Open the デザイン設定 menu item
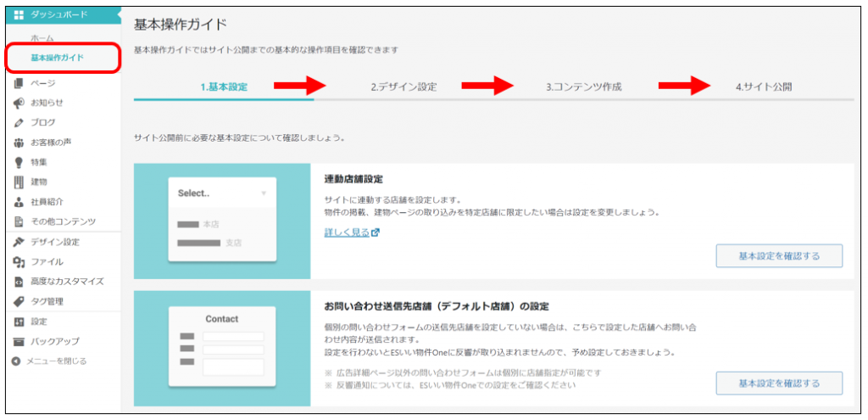The image size is (868, 420). coord(54,242)
